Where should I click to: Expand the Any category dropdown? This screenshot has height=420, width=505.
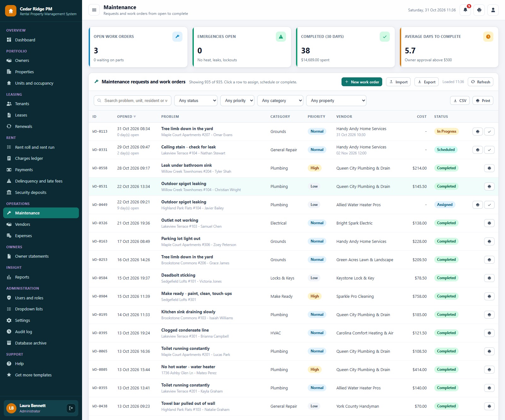(x=280, y=101)
